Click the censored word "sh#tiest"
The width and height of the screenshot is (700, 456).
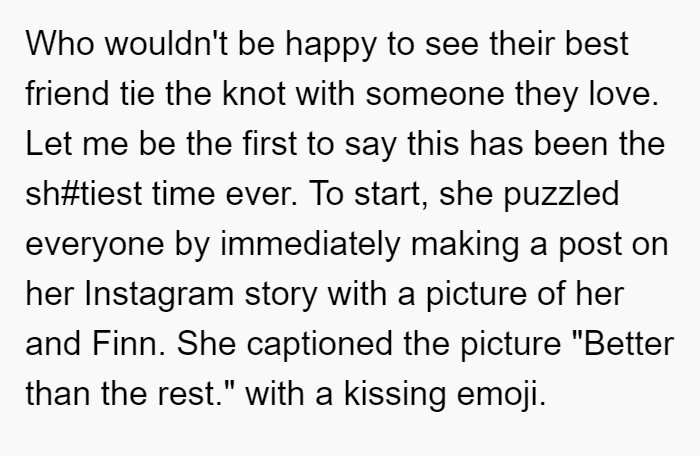point(83,194)
